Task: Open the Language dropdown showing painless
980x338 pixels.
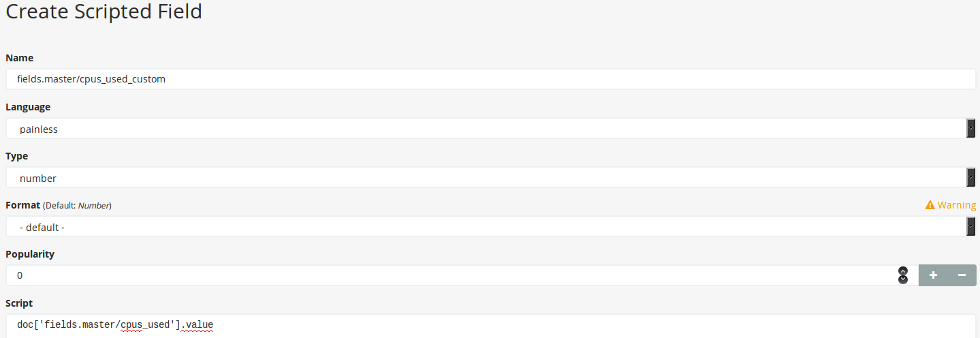Action: click(x=491, y=128)
